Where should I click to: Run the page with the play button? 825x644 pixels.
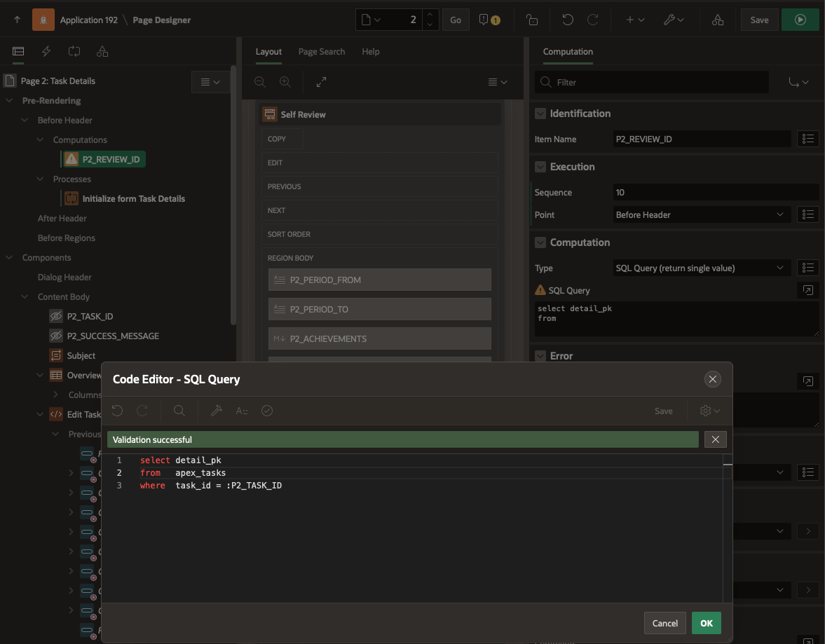[x=800, y=20]
